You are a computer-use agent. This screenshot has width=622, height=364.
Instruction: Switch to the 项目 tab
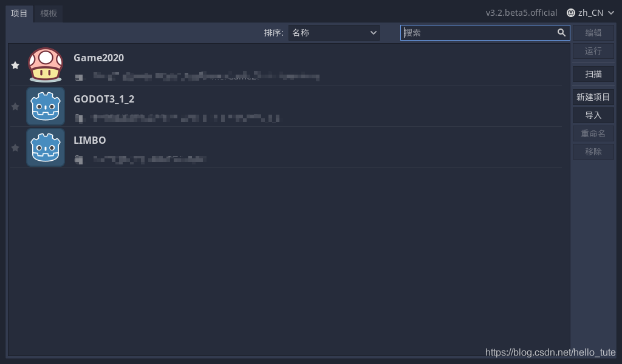19,13
